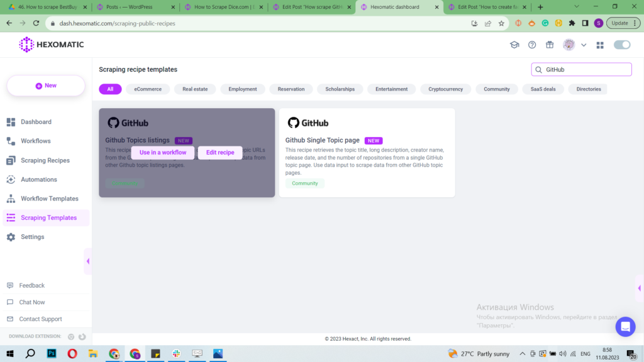Open the gift box promotions icon

550,45
